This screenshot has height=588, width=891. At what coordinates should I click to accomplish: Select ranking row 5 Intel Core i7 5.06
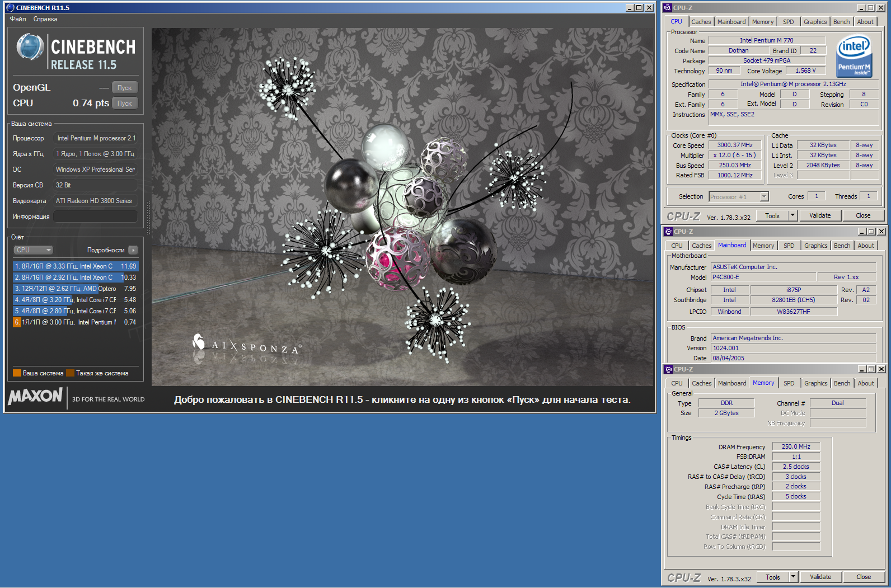[x=76, y=311]
